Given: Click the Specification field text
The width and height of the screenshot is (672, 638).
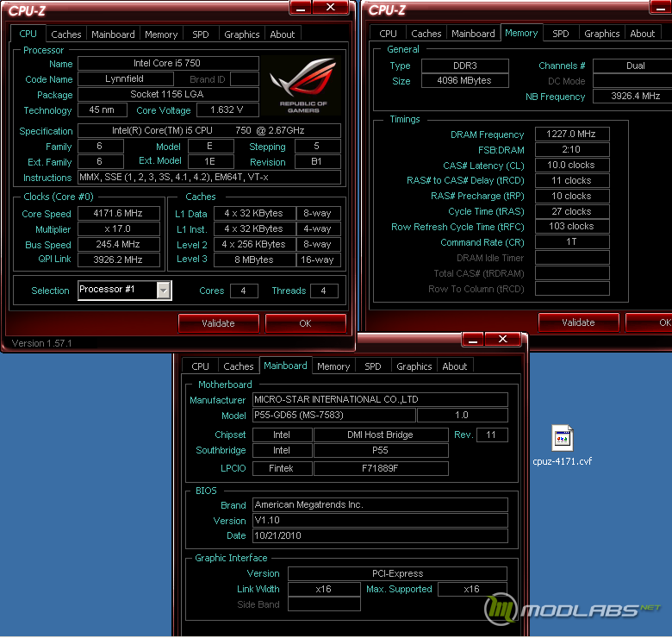Looking at the screenshot, I should click(x=209, y=130).
